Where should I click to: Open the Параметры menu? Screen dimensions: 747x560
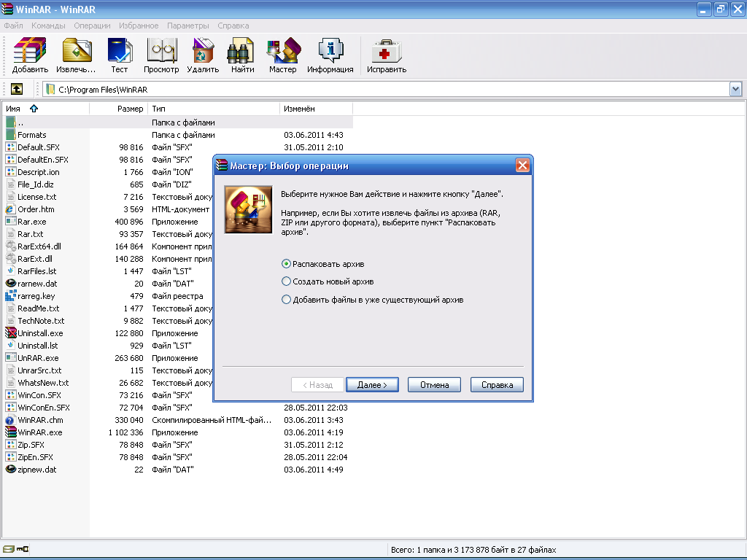pos(187,26)
